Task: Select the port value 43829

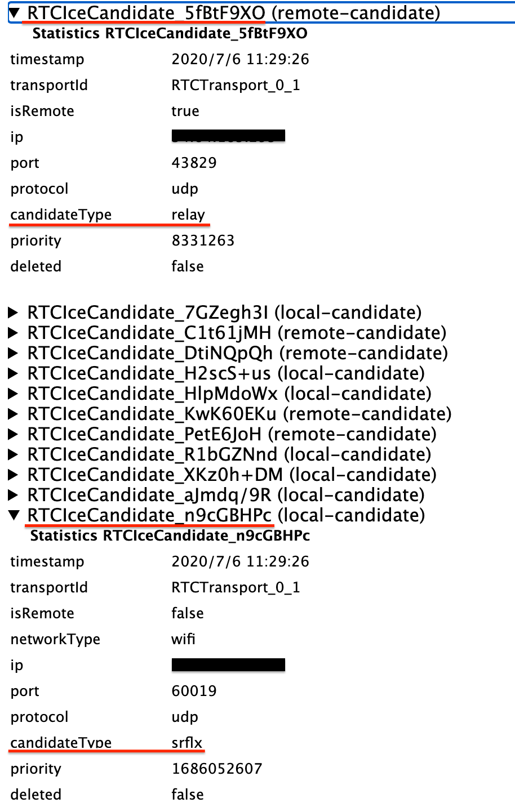Action: [194, 163]
